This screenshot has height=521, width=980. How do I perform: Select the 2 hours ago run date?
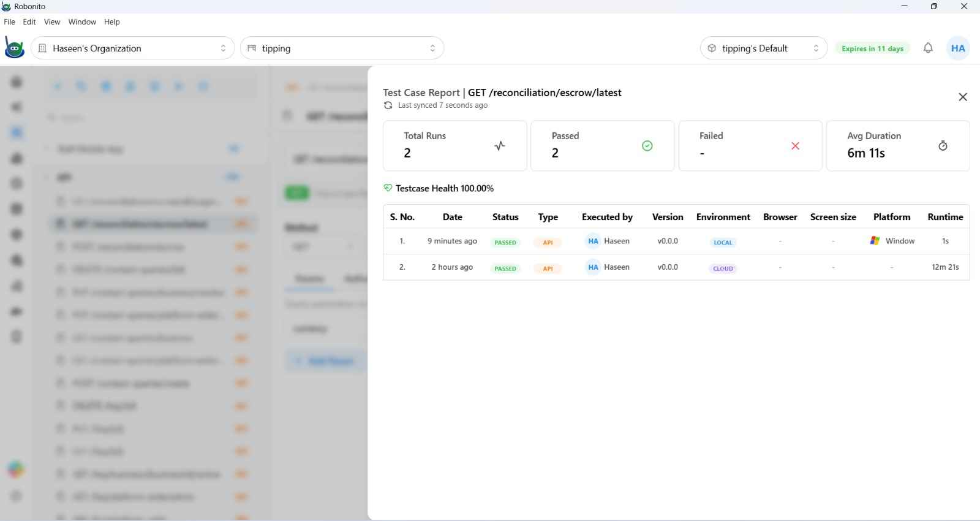pyautogui.click(x=452, y=267)
